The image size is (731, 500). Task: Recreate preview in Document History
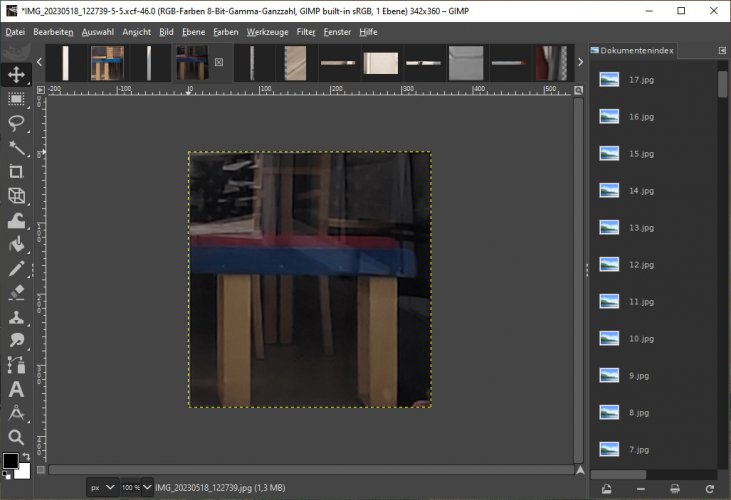click(x=710, y=489)
